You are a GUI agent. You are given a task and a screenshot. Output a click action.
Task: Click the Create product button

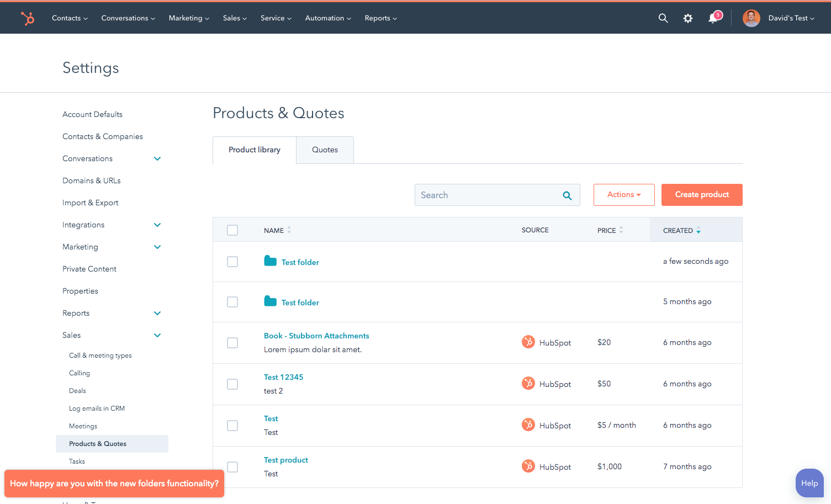pos(702,195)
